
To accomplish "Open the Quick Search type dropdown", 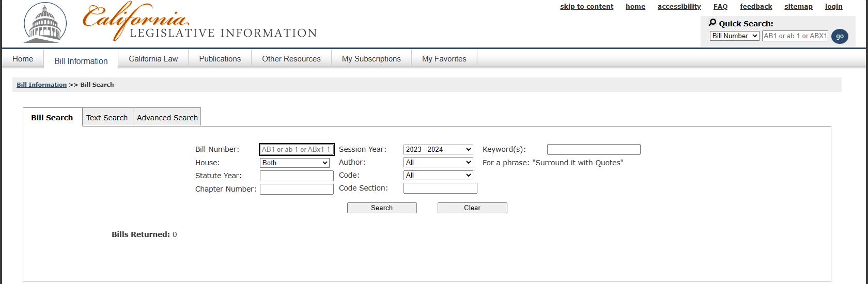I will 734,36.
